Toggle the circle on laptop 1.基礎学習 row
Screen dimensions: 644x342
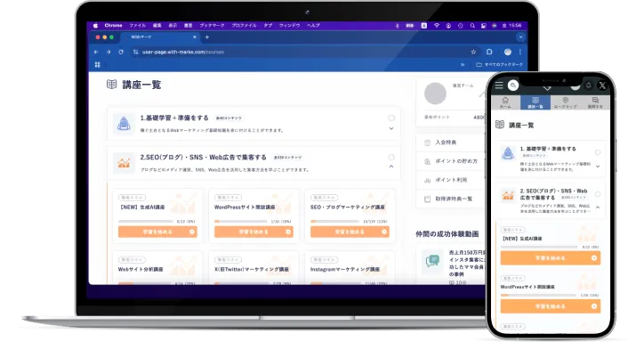click(391, 118)
